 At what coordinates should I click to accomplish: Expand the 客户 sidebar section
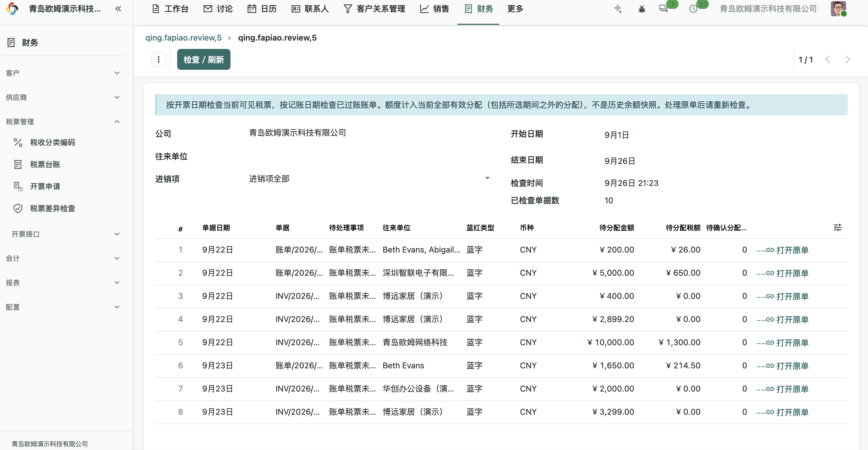(x=63, y=73)
